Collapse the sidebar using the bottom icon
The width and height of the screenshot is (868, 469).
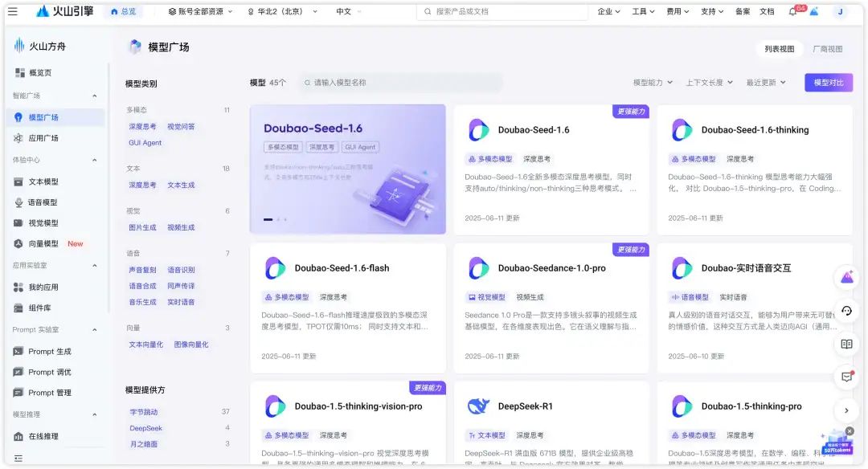pyautogui.click(x=18, y=458)
